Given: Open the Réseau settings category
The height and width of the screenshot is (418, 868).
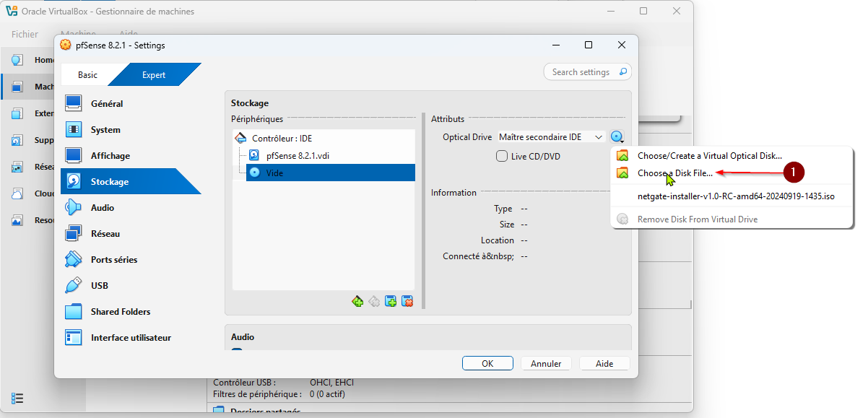Looking at the screenshot, I should click(x=105, y=234).
